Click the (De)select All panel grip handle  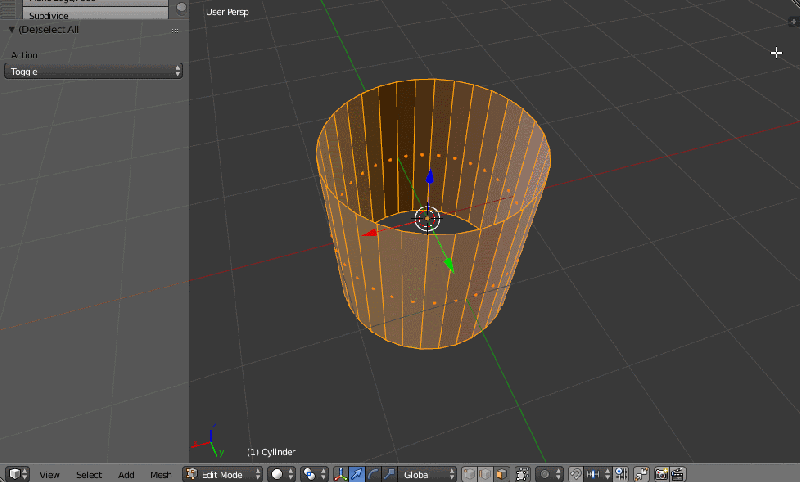pyautogui.click(x=175, y=31)
